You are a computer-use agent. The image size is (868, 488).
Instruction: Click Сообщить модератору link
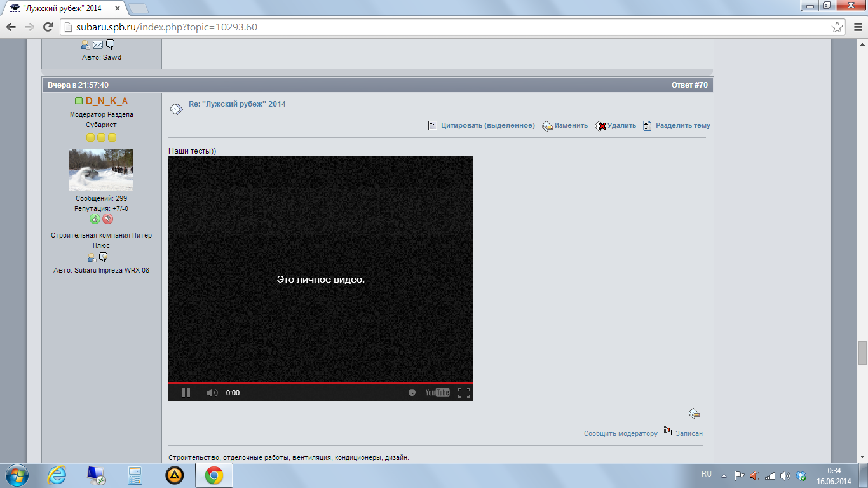coord(620,433)
